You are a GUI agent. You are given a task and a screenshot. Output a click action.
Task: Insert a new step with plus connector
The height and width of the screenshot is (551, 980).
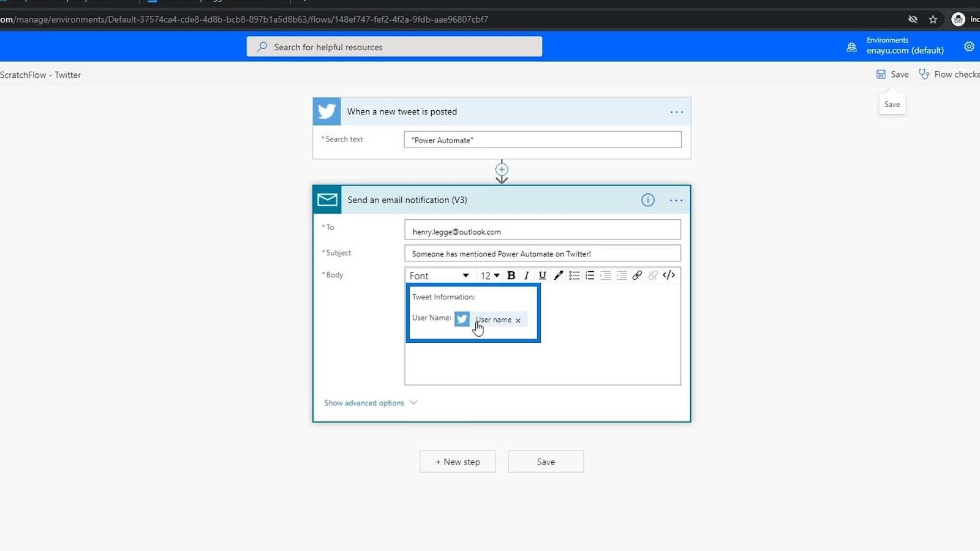pyautogui.click(x=502, y=170)
